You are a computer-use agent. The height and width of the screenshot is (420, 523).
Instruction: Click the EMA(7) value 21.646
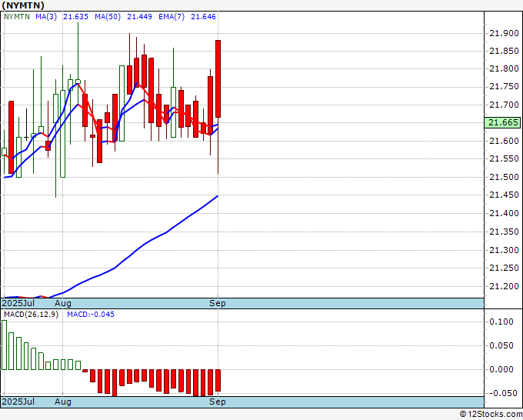click(x=203, y=17)
